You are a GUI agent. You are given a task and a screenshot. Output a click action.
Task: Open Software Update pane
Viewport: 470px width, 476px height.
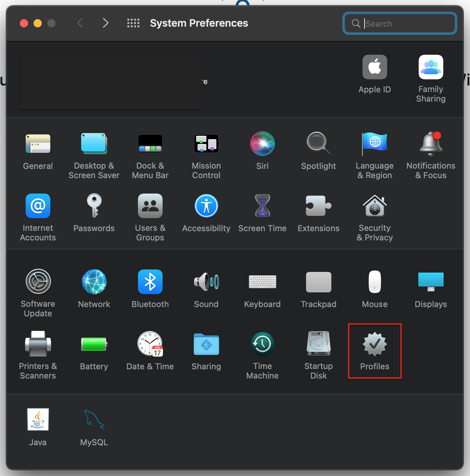click(x=38, y=282)
